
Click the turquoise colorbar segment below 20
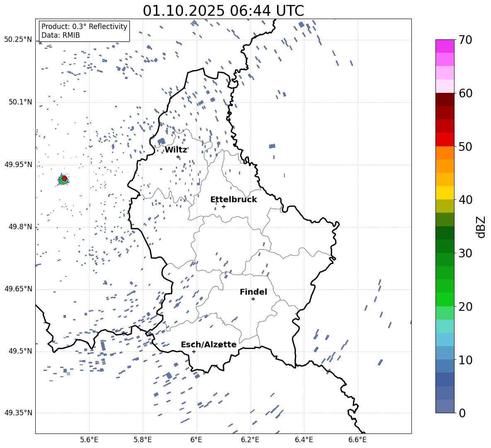coord(445,326)
